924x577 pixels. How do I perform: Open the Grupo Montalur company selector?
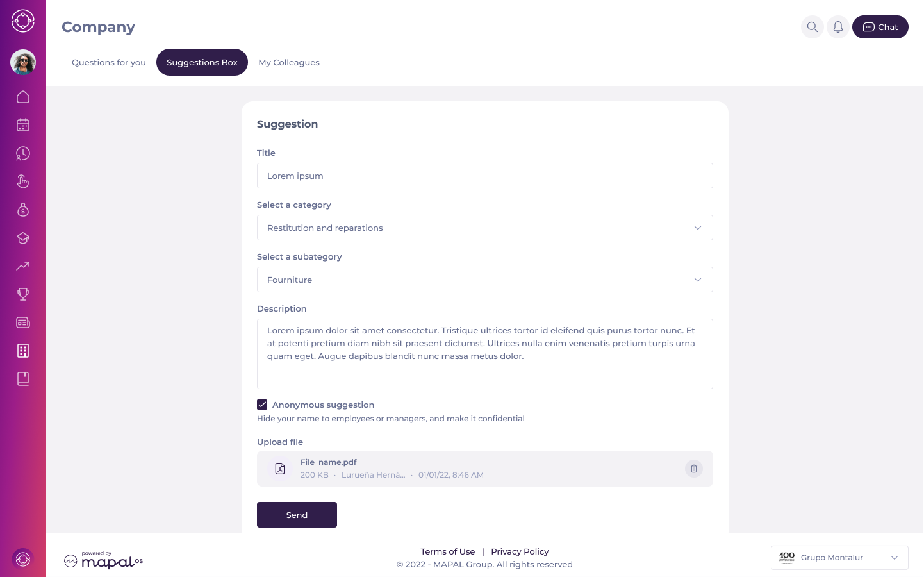[839, 558]
